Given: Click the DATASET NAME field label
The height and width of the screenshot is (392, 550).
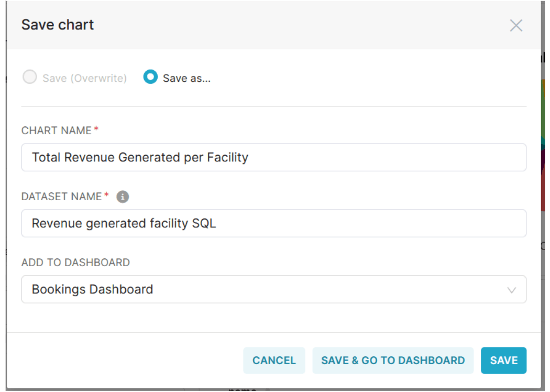Looking at the screenshot, I should [61, 197].
